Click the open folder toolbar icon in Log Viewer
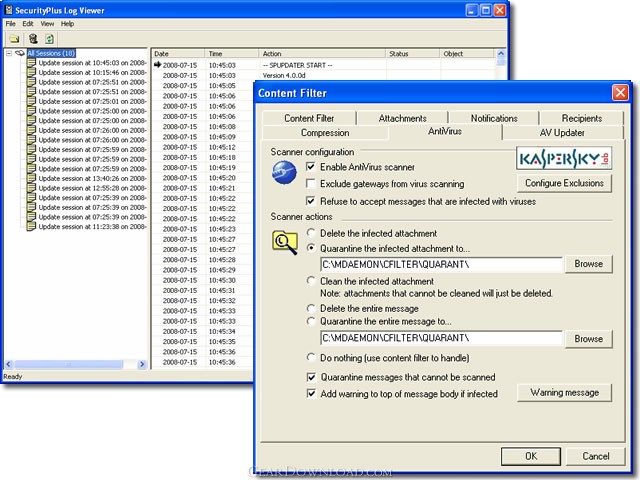Image resolution: width=640 pixels, height=480 pixels. click(15, 39)
